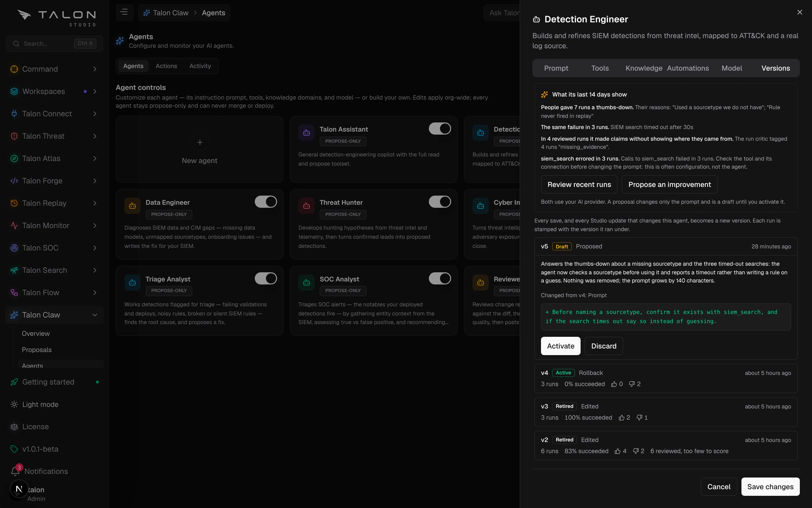Open the Automations tab

pos(688,68)
